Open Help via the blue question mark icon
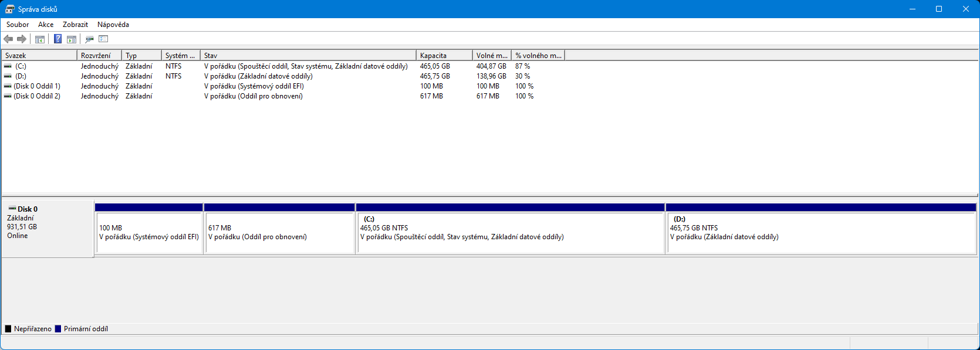This screenshot has width=980, height=350. pos(58,39)
